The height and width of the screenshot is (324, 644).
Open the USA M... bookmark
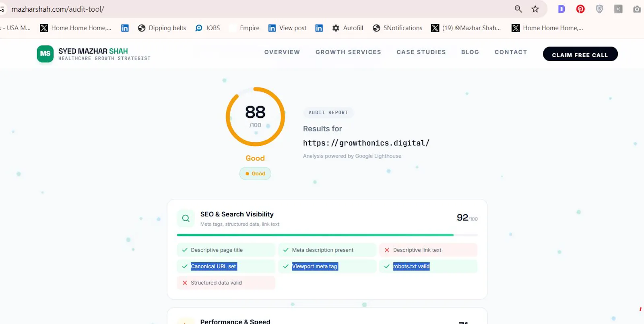pyautogui.click(x=16, y=28)
